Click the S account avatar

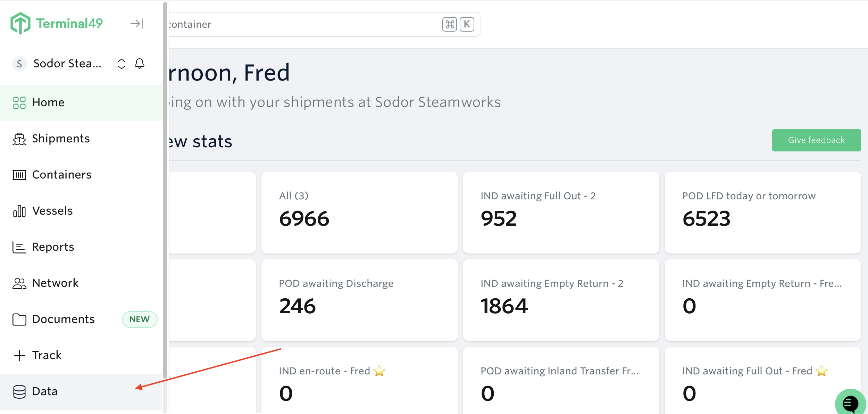pos(19,64)
